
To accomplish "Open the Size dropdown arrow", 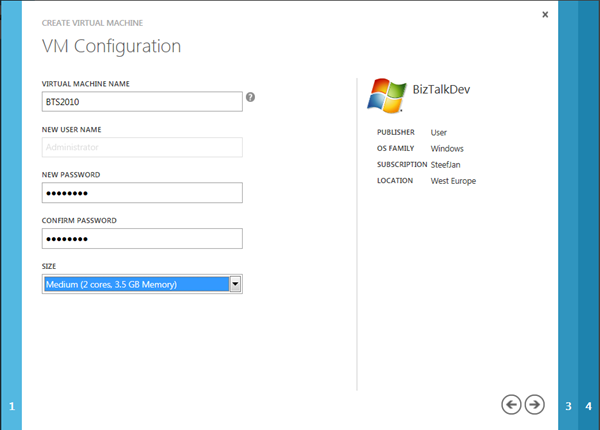I will [236, 285].
